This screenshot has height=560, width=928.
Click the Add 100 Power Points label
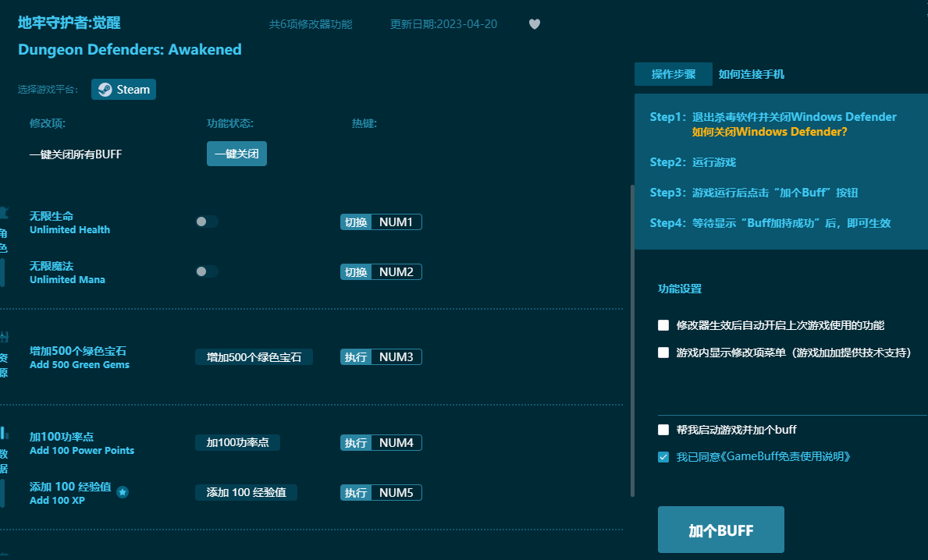(x=82, y=451)
